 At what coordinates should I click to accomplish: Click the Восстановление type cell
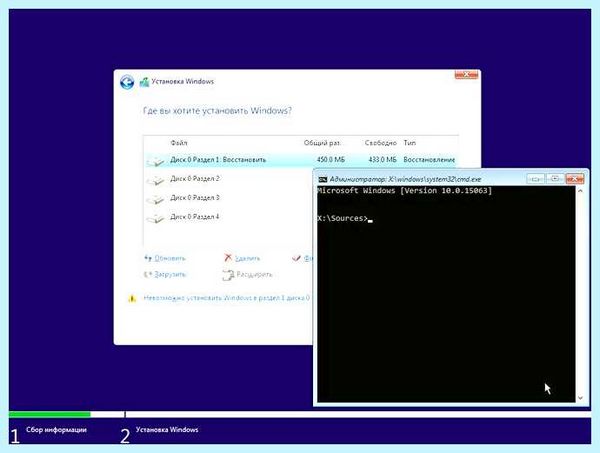[429, 160]
